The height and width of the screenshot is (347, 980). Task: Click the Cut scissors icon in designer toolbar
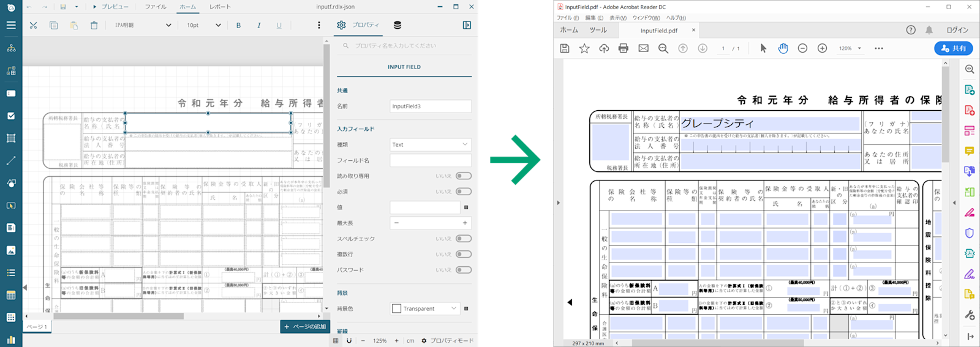click(x=33, y=25)
